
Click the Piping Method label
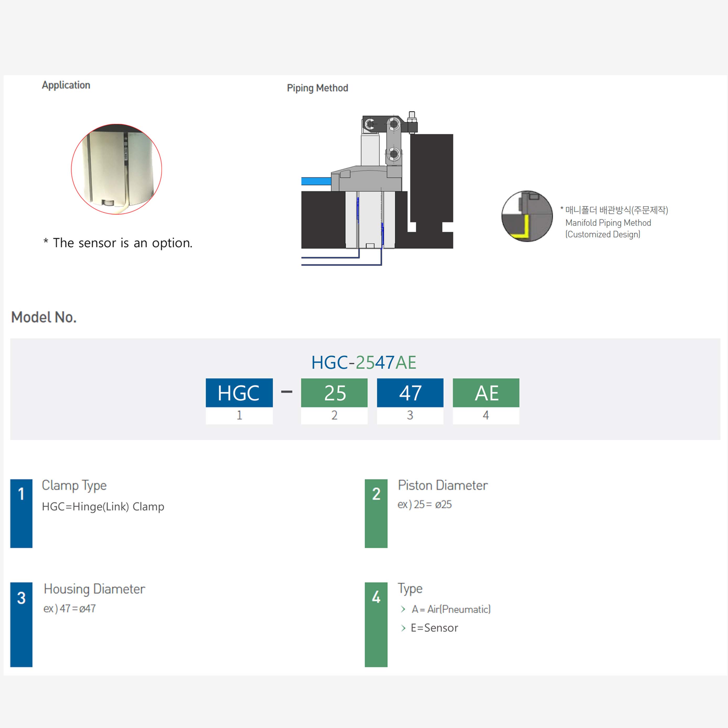[317, 88]
